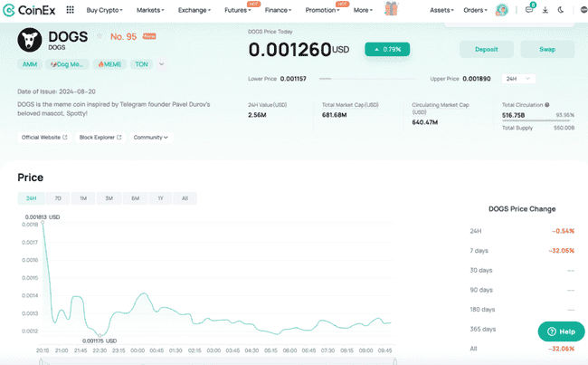Image resolution: width=588 pixels, height=365 pixels.
Task: Click the Circulating Market Cap value 640.47M
Action: [424, 122]
